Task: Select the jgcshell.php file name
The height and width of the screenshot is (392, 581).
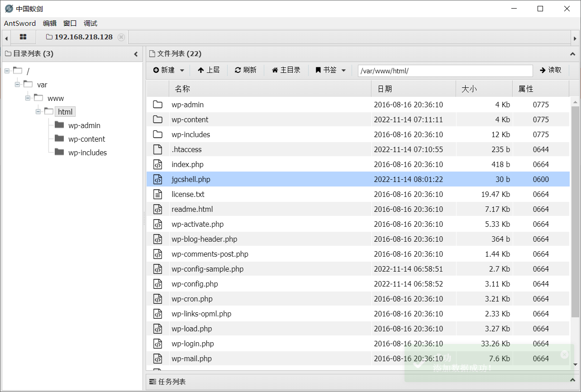Action: 191,179
